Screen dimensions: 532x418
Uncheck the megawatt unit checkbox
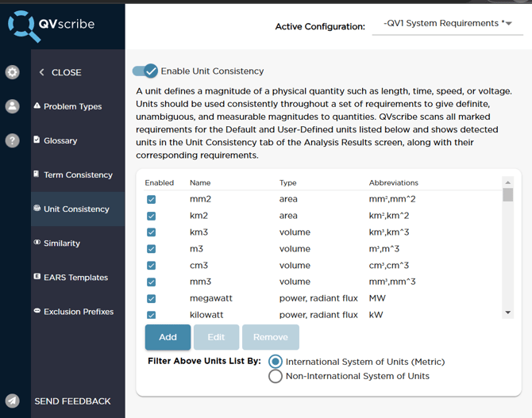pyautogui.click(x=151, y=299)
